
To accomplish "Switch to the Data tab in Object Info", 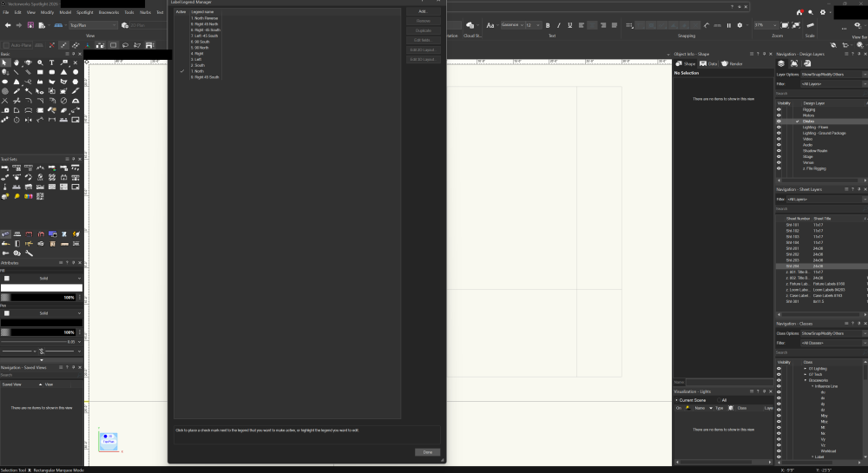I will [710, 63].
